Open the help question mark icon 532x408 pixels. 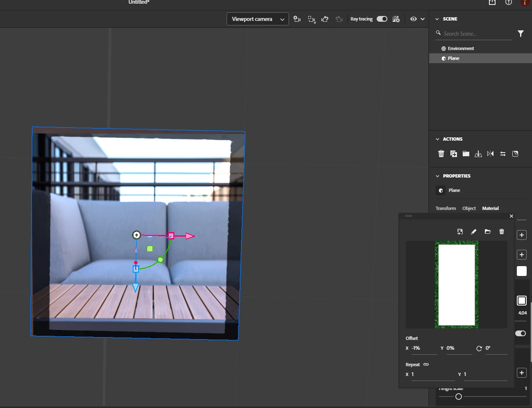(x=509, y=2)
